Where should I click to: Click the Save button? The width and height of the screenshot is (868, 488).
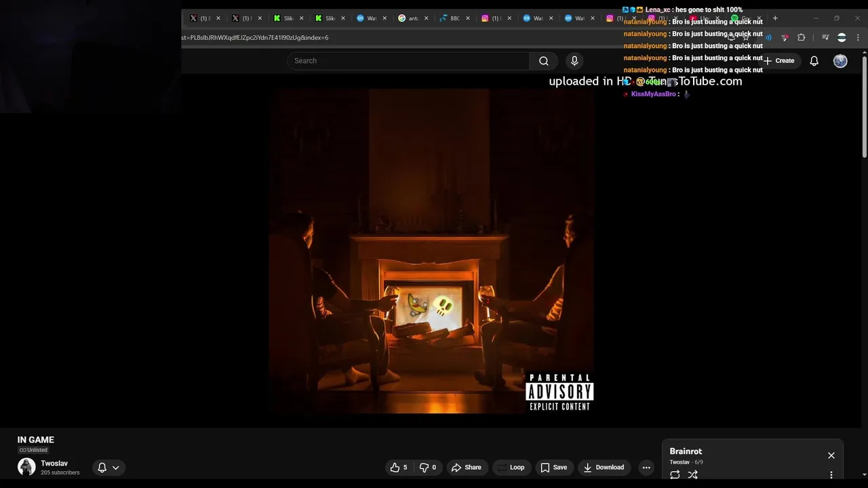(554, 468)
